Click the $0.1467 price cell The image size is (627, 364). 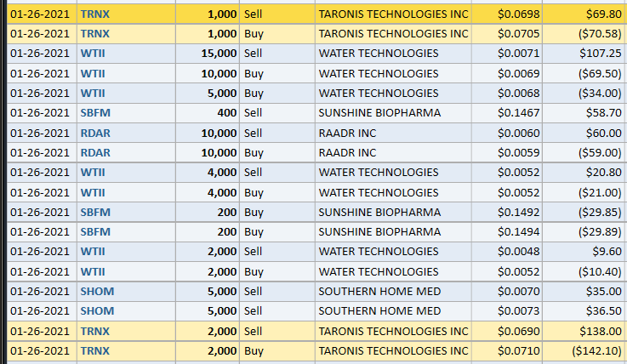click(518, 113)
